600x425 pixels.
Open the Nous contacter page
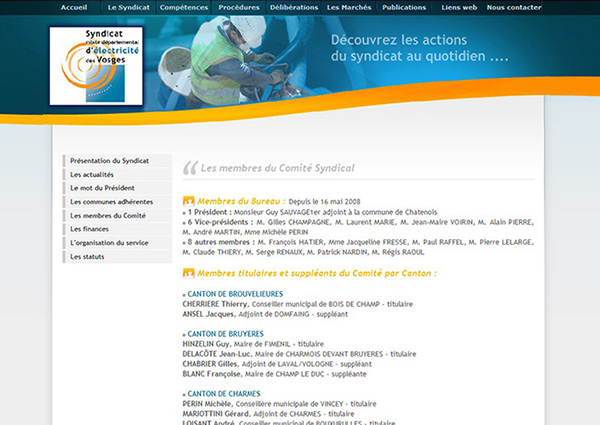coord(517,6)
